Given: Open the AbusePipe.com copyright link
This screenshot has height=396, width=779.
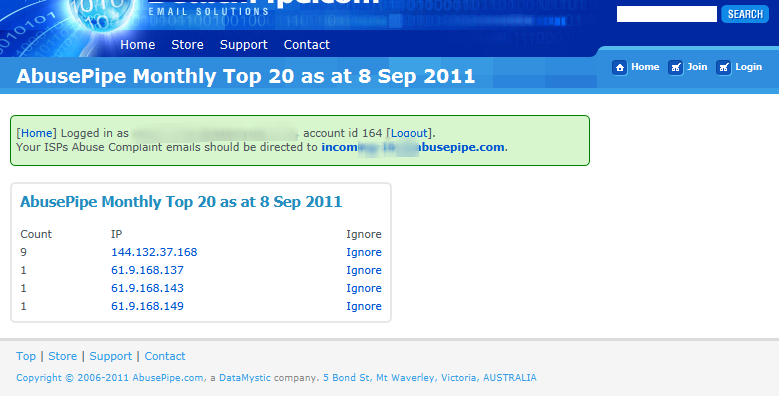Looking at the screenshot, I should pos(167,378).
